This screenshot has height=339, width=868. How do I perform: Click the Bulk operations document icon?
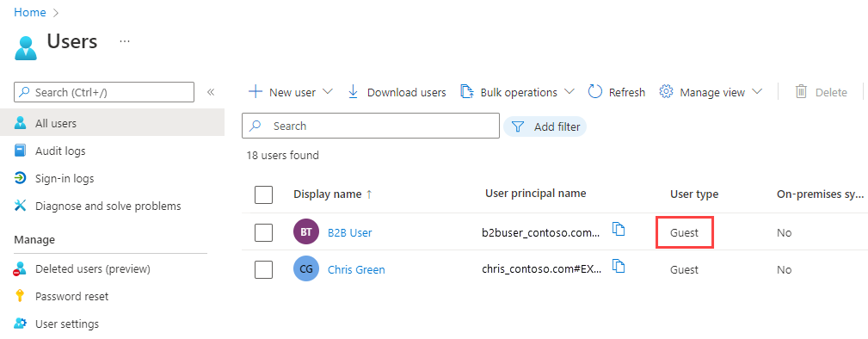click(467, 91)
